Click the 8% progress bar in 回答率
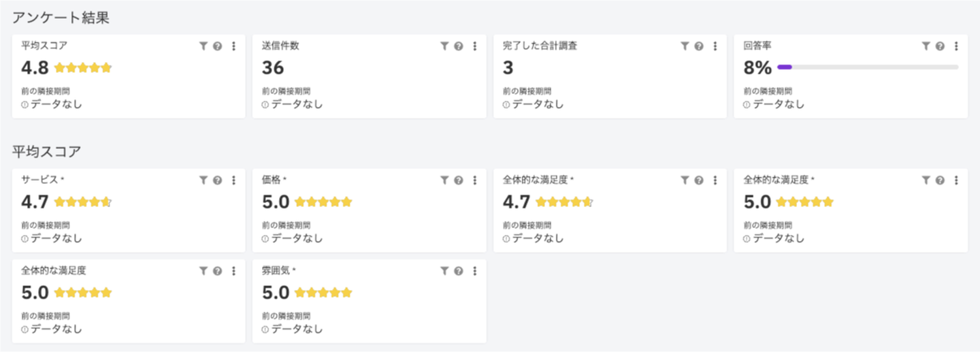This screenshot has height=352, width=980. [868, 67]
